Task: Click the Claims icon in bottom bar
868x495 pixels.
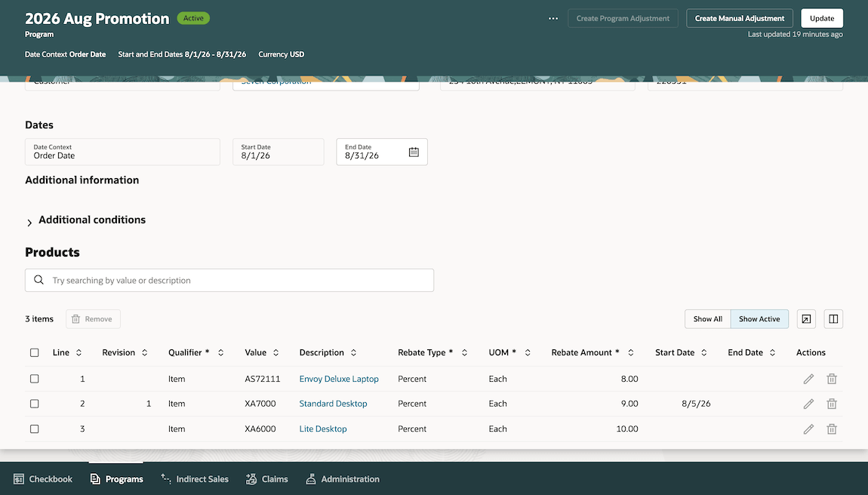Action: click(x=251, y=479)
